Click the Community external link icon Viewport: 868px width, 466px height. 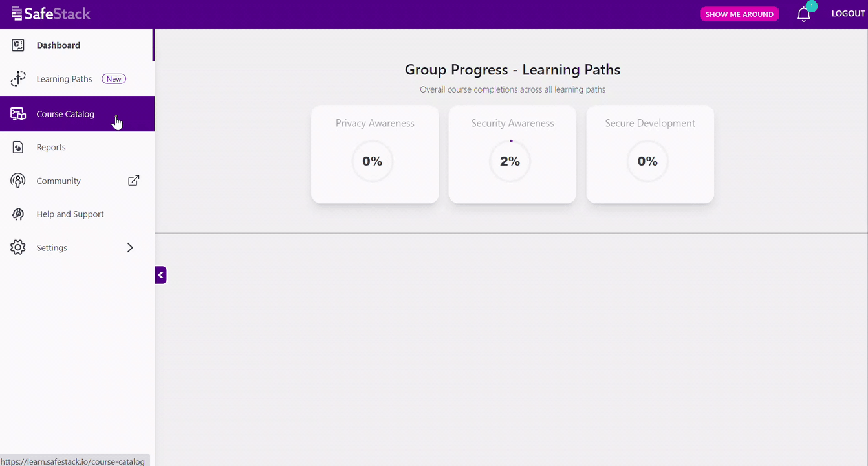[x=133, y=181]
